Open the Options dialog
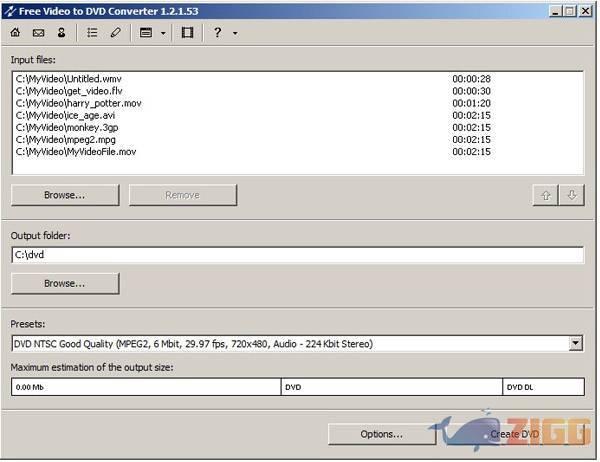Image resolution: width=600 pixels, height=462 pixels. (382, 434)
